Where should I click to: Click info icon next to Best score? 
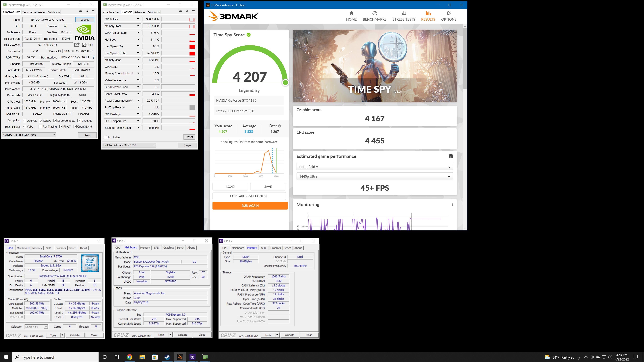(x=279, y=126)
